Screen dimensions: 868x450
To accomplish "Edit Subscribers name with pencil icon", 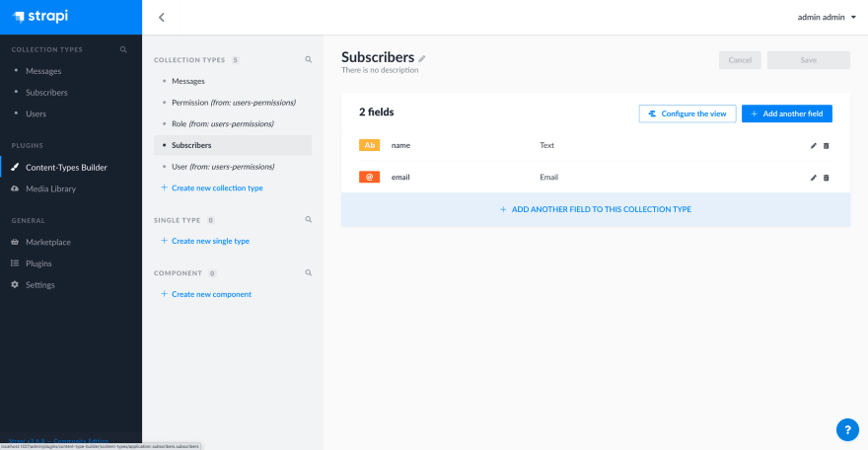I will [x=422, y=58].
